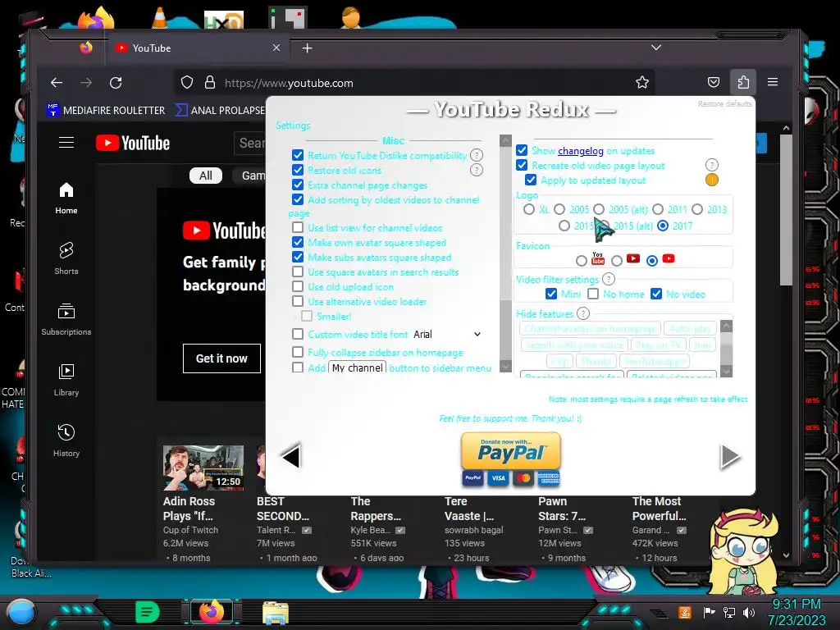Click help icon next to Hide features
The width and height of the screenshot is (840, 630).
click(x=583, y=313)
